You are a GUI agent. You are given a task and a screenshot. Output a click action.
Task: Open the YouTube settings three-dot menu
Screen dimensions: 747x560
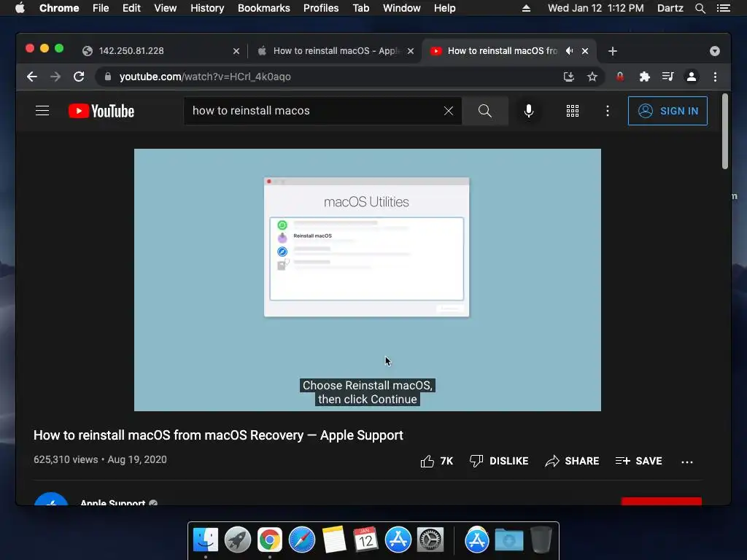coord(608,111)
